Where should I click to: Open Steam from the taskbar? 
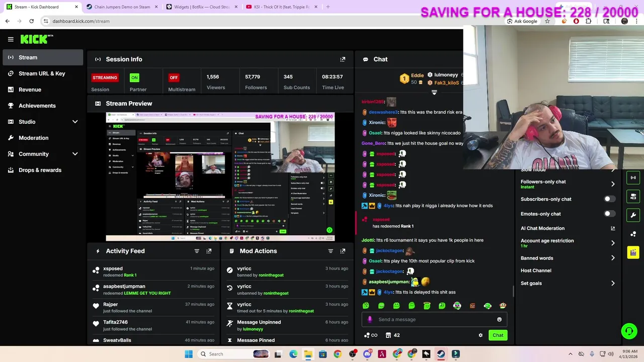click(x=441, y=354)
